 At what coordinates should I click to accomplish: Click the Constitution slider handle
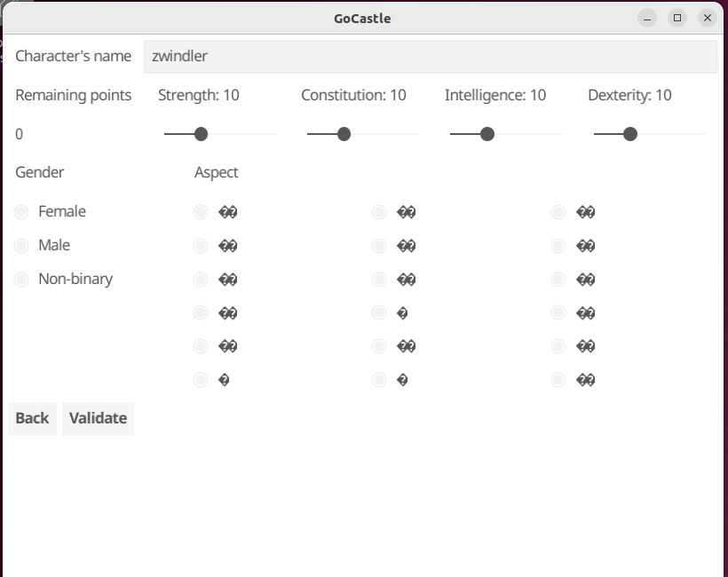click(x=344, y=134)
